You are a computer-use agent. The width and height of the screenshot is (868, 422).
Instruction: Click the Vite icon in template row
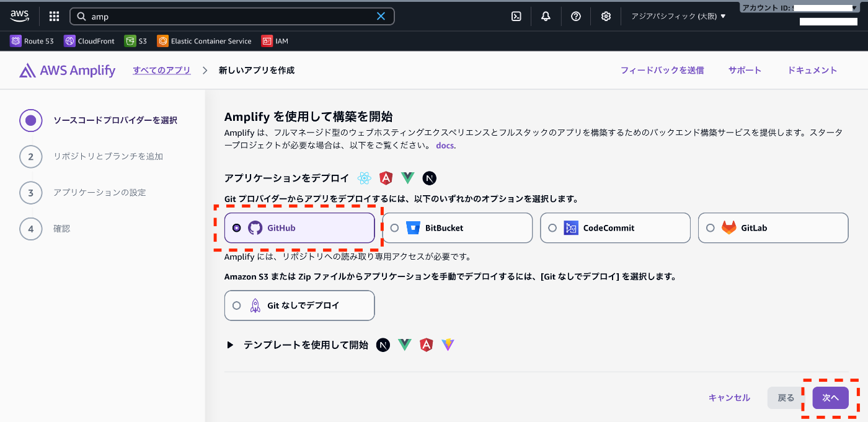click(x=448, y=345)
